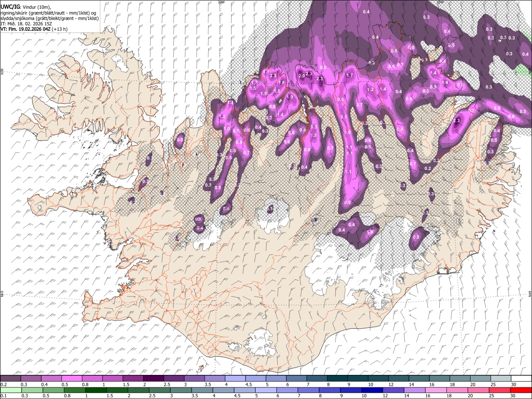Pick the darkest green 1–1.5 swatch, bottom legend row
Viewport: 532px width, 399px height.
coord(96,390)
